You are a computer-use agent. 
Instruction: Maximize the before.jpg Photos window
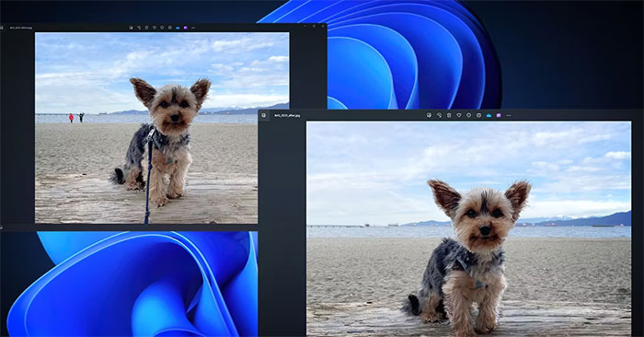coord(315,26)
